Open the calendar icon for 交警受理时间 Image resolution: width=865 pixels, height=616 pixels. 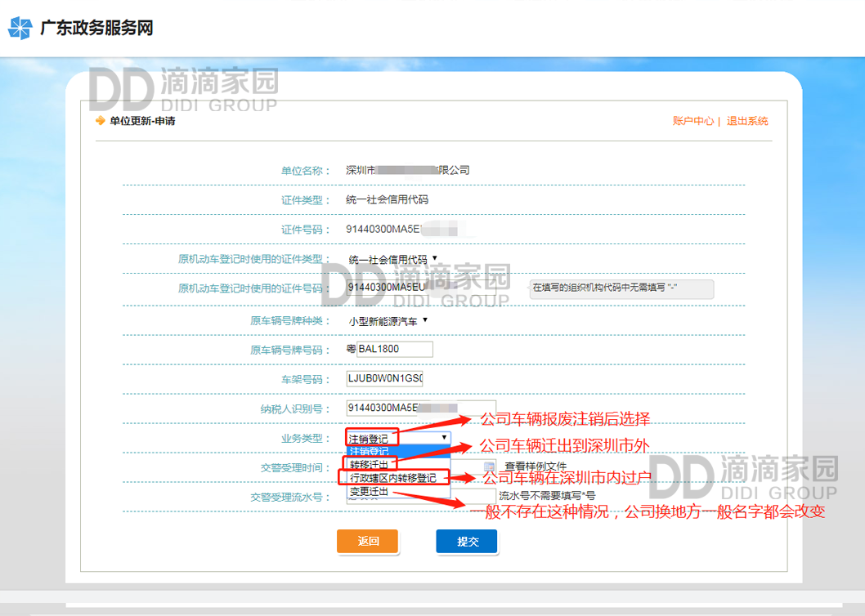[489, 466]
